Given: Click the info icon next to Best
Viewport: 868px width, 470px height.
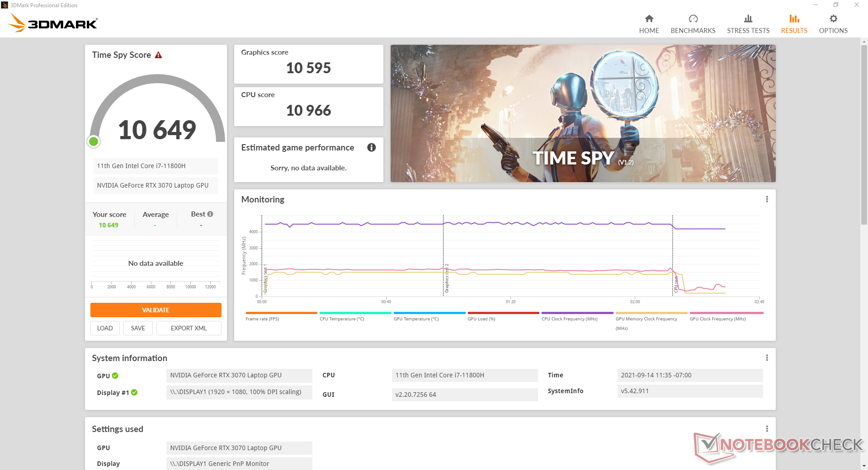Looking at the screenshot, I should click(x=210, y=214).
